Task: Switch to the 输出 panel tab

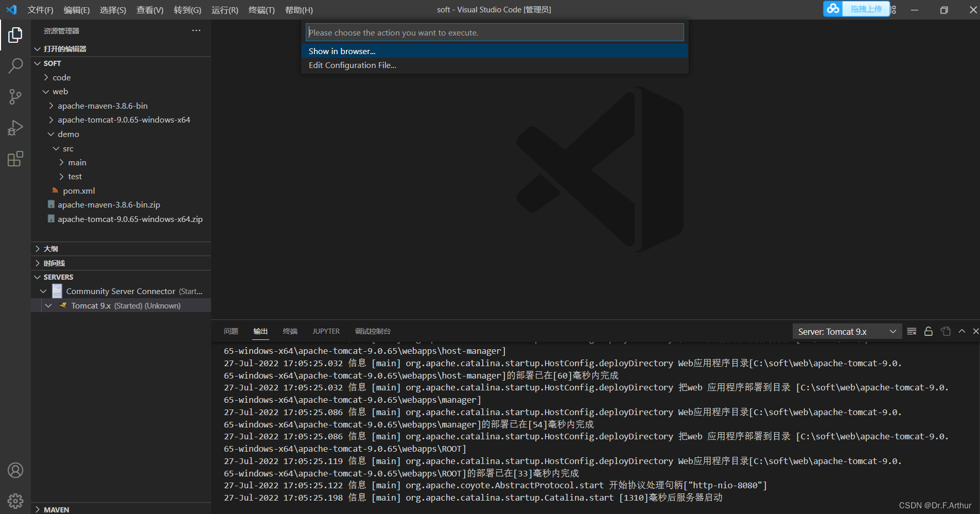Action: [x=260, y=331]
